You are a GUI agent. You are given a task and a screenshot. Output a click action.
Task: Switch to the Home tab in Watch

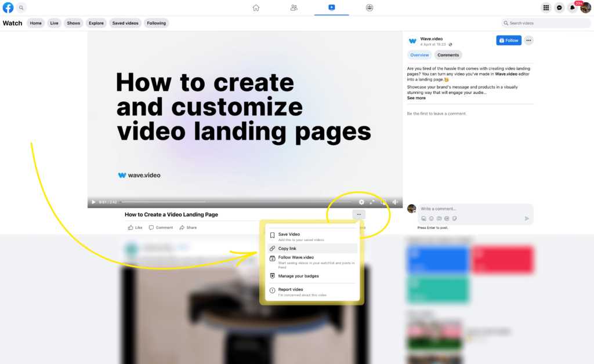[x=35, y=23]
